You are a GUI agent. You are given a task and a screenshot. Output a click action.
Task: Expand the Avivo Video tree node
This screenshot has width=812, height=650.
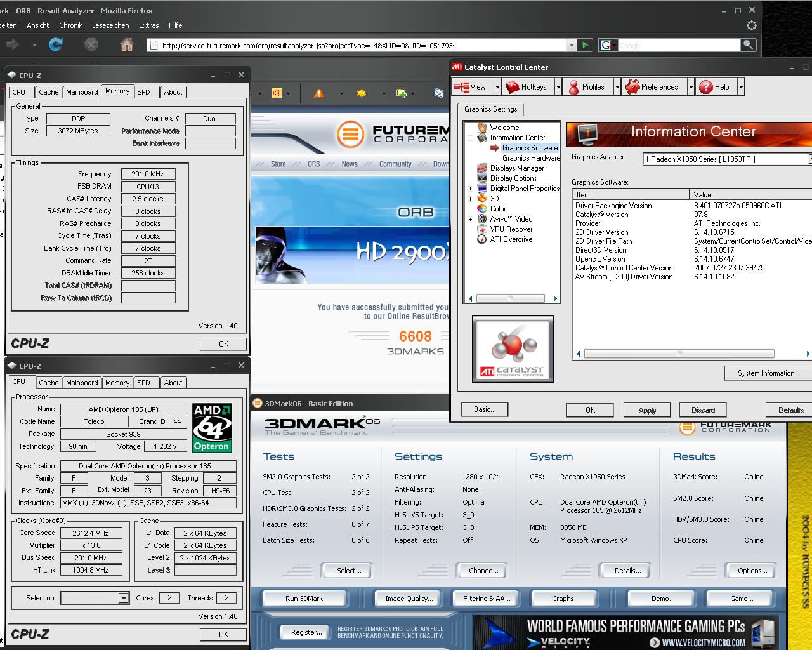pos(470,219)
